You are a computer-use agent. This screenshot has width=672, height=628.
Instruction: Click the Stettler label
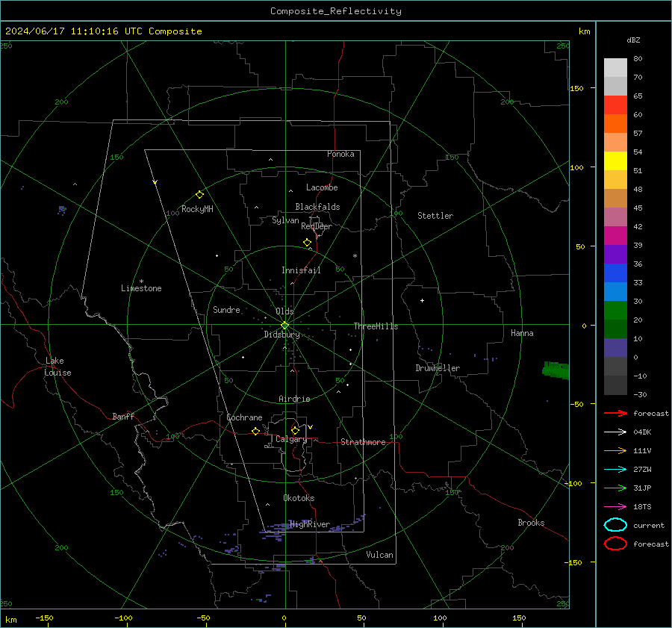pos(435,216)
